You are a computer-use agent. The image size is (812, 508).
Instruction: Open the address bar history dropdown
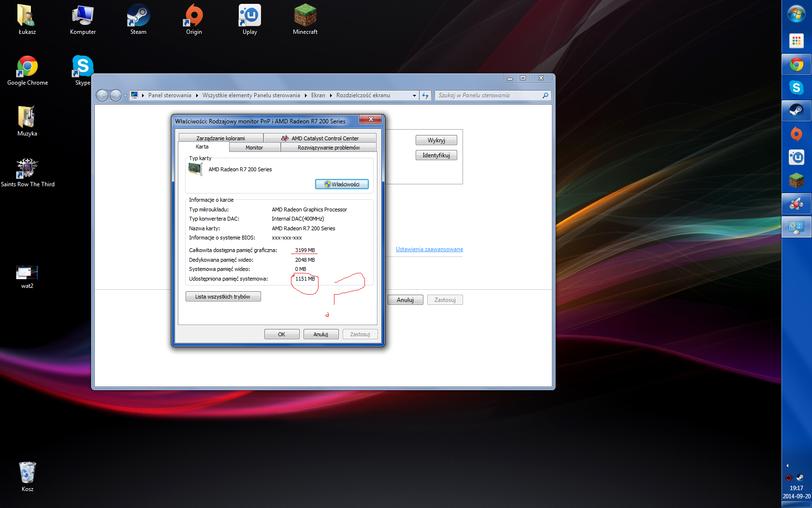tap(414, 95)
